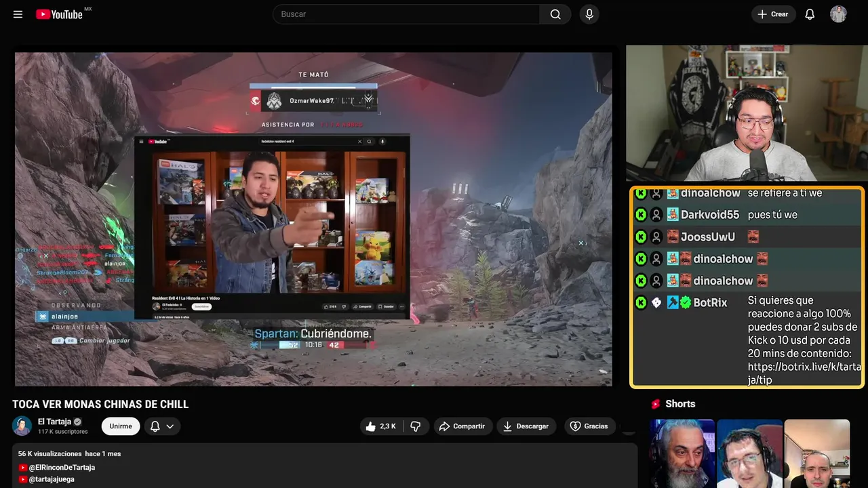Open notifications bell in header

click(x=810, y=14)
